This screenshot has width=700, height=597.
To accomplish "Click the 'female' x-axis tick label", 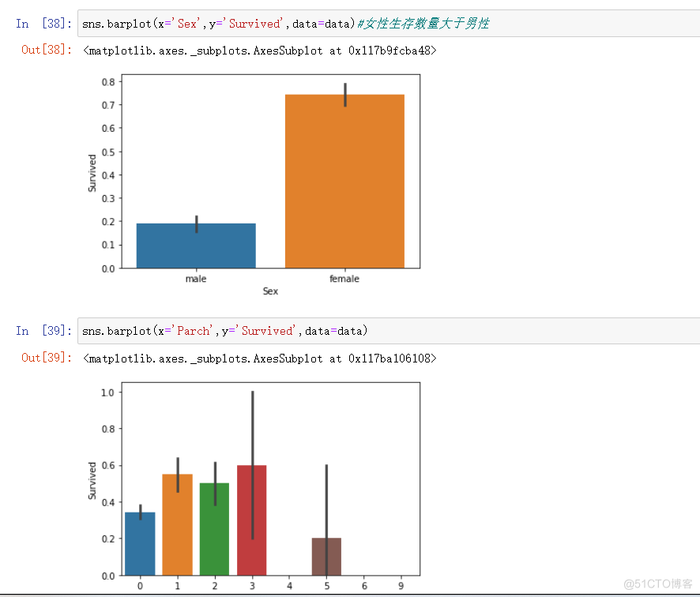I will 344,279.
